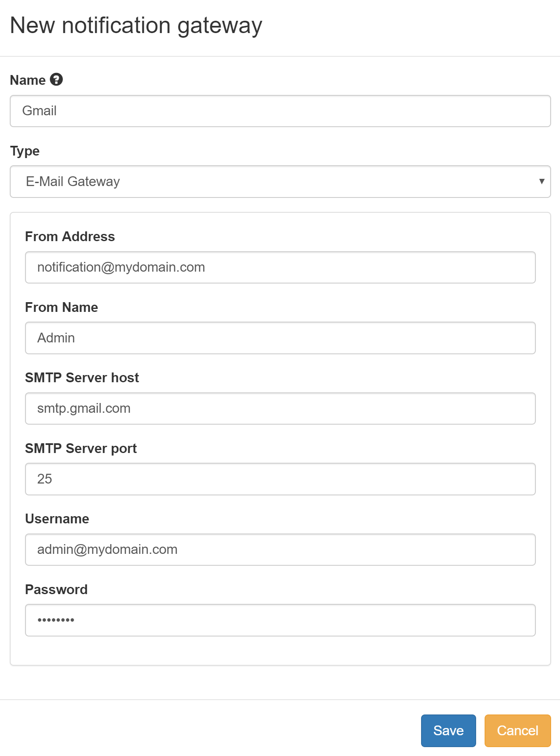Click the SMTP Server host label
Screen dimensions: 560x756
(x=82, y=378)
